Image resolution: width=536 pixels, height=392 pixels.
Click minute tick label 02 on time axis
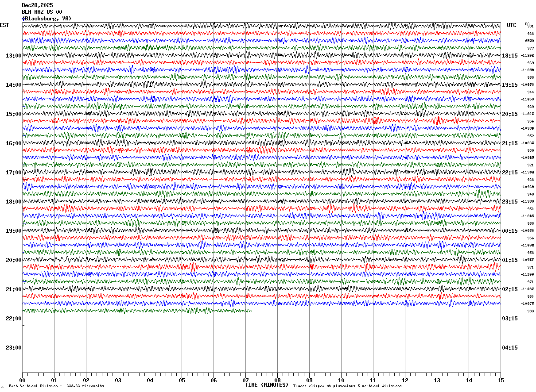pos(86,380)
